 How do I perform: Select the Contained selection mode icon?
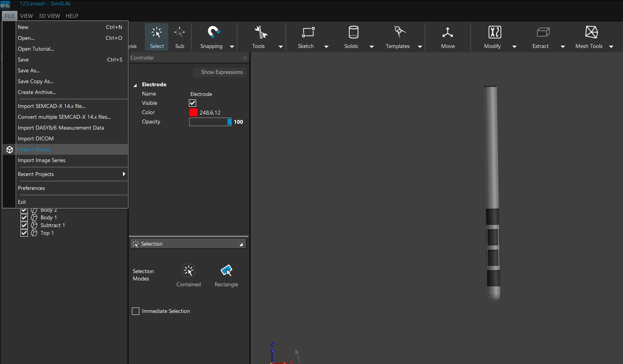click(x=188, y=270)
